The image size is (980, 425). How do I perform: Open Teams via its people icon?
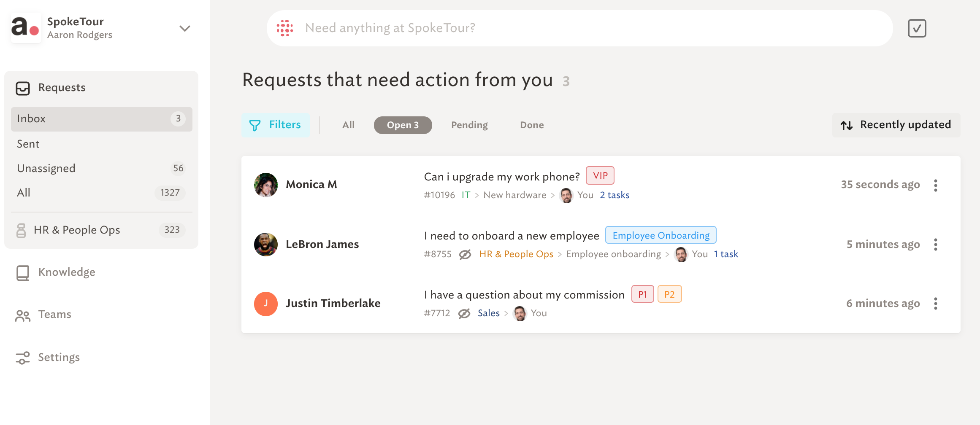(23, 315)
